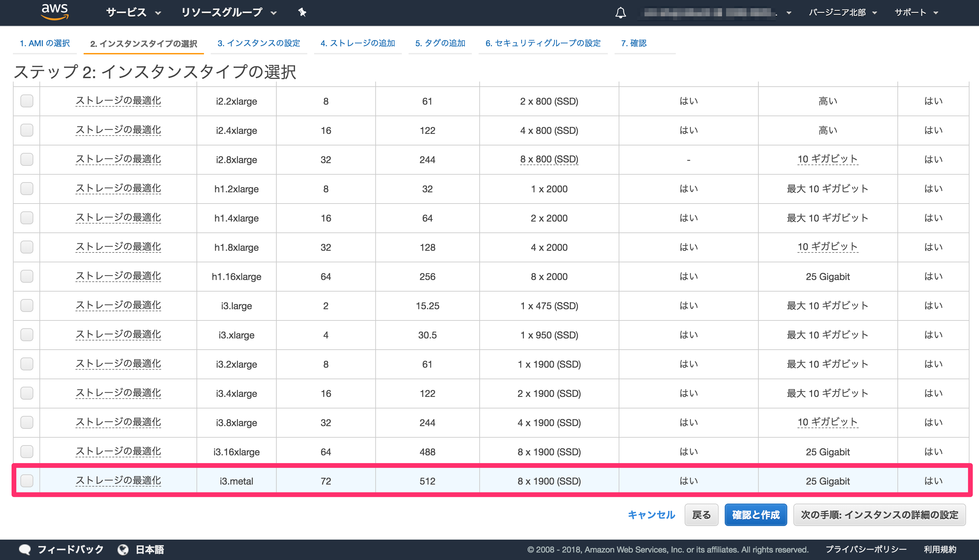Open the リソースグループ dropdown menu
The image size is (979, 560).
pos(229,12)
